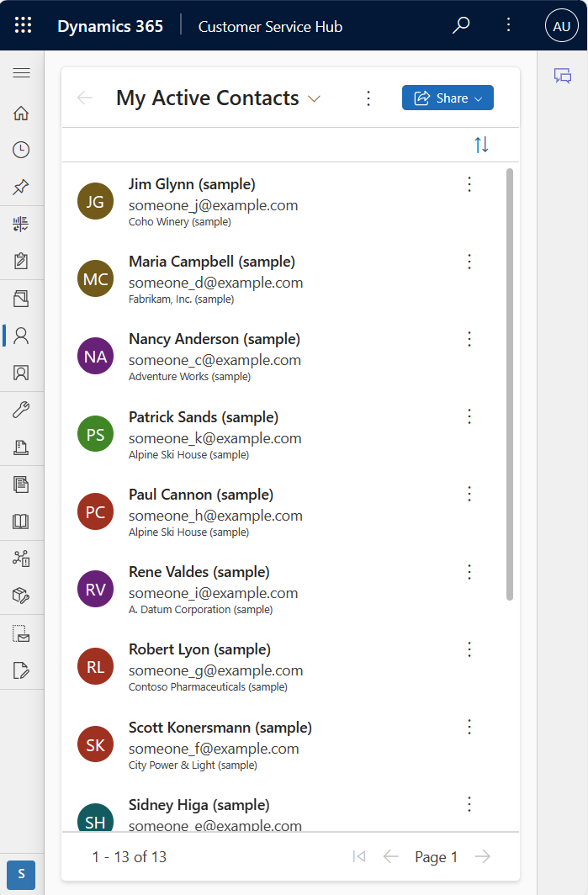Image resolution: width=588 pixels, height=895 pixels.
Task: Open the AU user account avatar
Action: (x=561, y=26)
